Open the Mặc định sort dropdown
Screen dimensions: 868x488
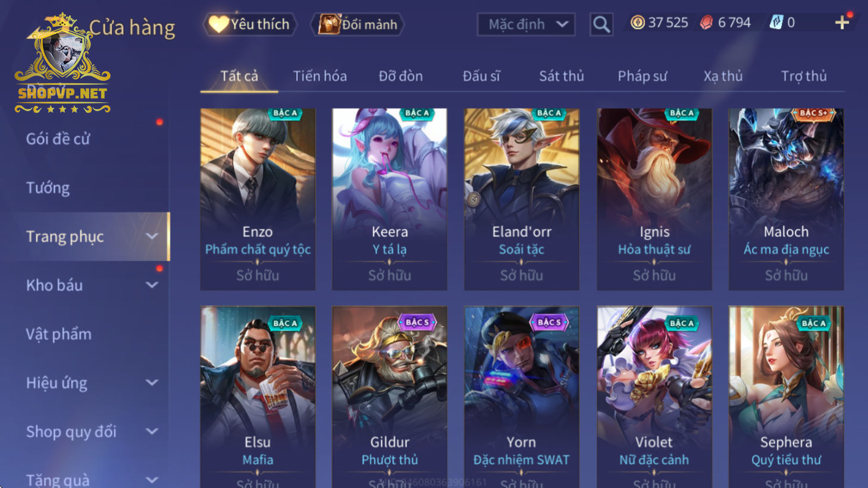[526, 24]
